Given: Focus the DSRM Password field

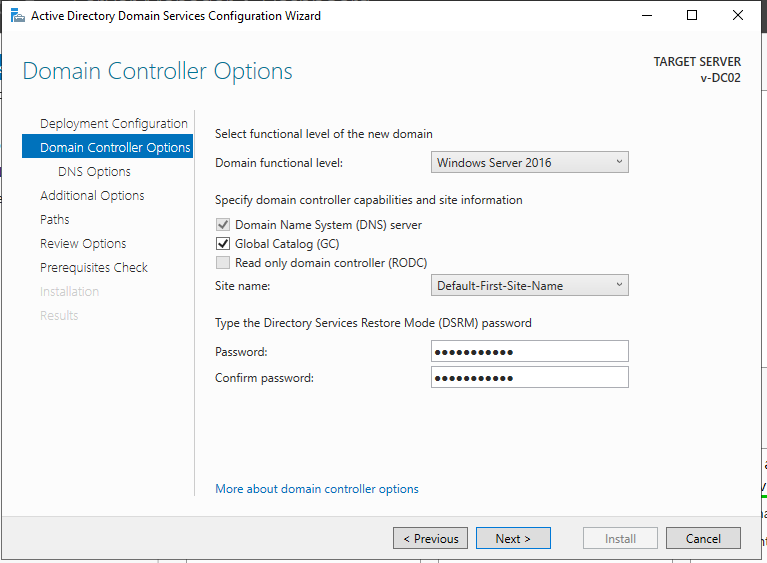Looking at the screenshot, I should [x=529, y=351].
